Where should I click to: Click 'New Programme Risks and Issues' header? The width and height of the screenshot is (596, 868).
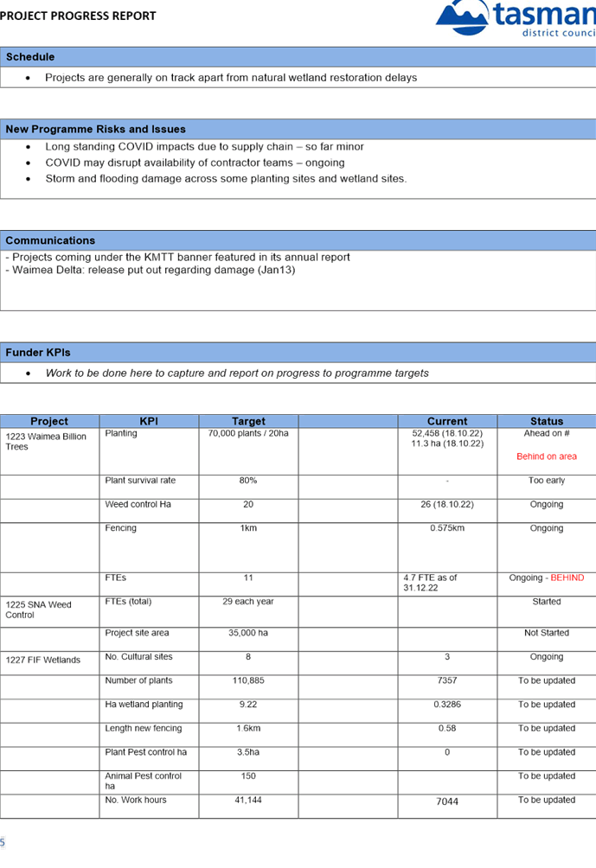pos(298,129)
